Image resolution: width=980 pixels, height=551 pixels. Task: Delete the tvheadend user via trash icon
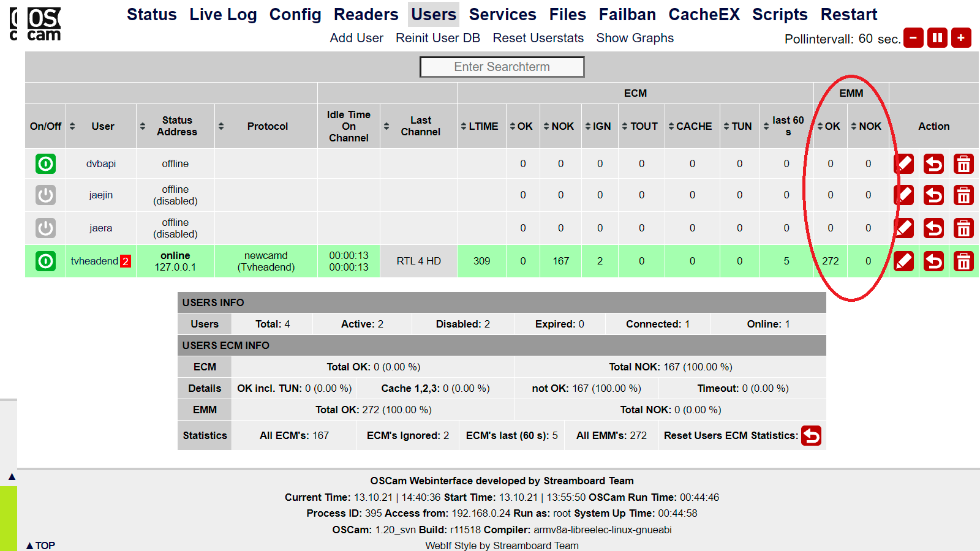[963, 261]
